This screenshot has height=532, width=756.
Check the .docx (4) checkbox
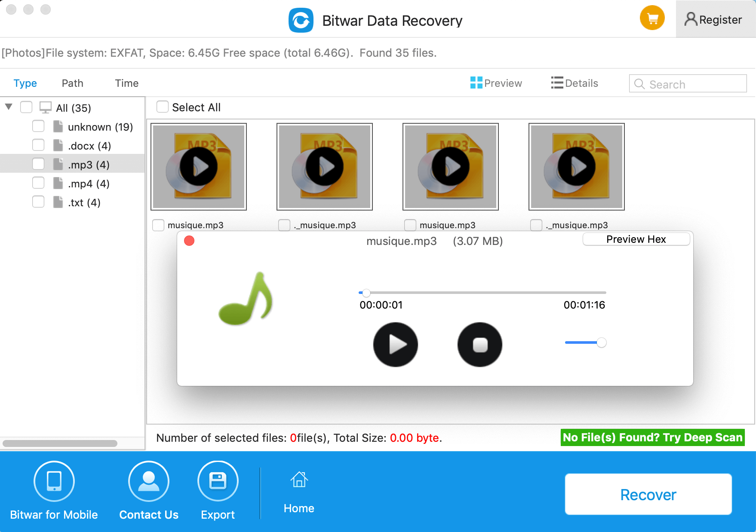pos(38,145)
